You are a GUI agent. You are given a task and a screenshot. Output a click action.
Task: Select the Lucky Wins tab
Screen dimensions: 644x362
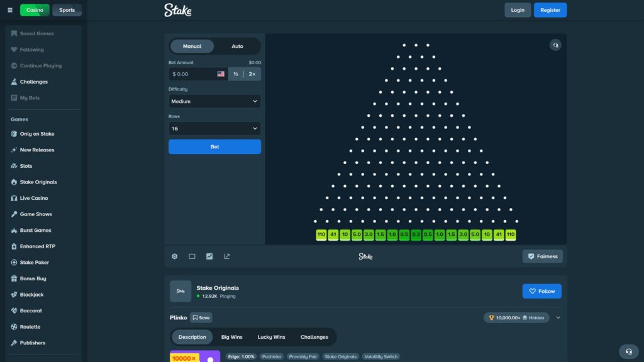coord(272,337)
